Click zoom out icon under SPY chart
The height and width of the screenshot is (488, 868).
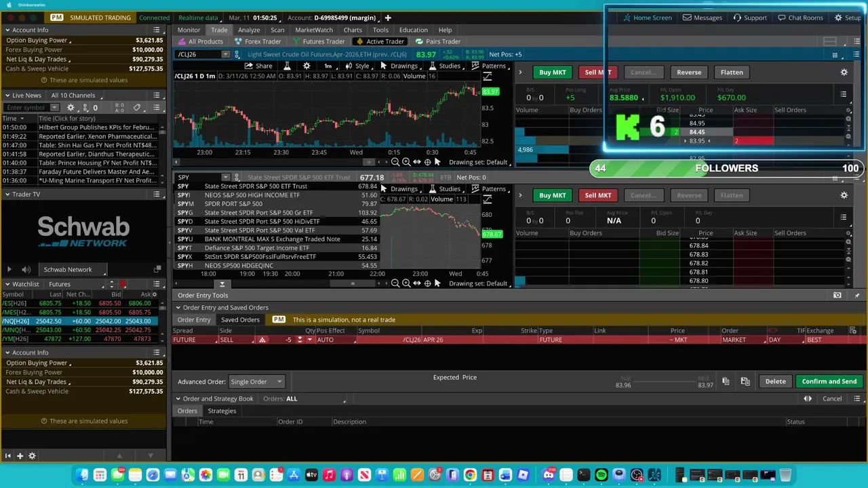point(395,283)
